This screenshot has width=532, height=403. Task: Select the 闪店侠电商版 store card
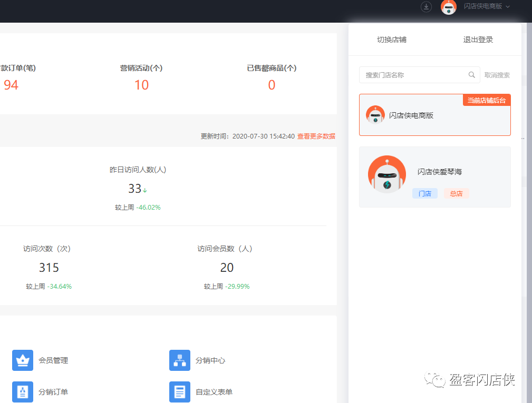[x=434, y=115]
